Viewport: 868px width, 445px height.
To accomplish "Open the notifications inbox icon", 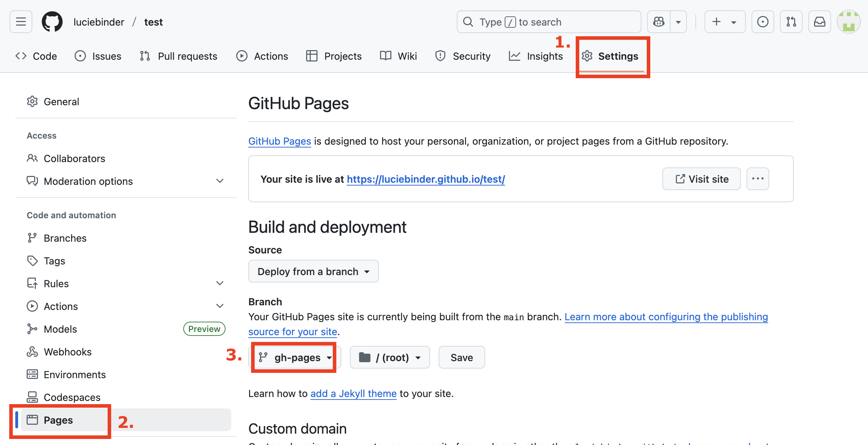I will pyautogui.click(x=819, y=22).
